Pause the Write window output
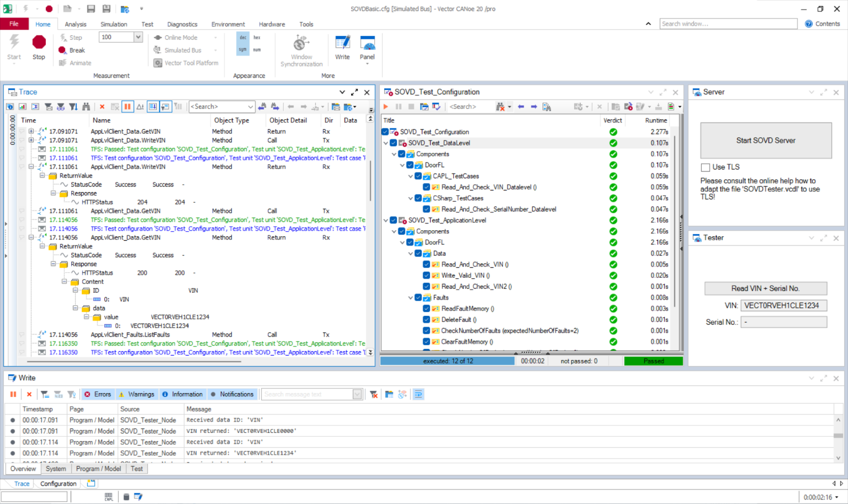Viewport: 848px width, 504px height. (13, 394)
